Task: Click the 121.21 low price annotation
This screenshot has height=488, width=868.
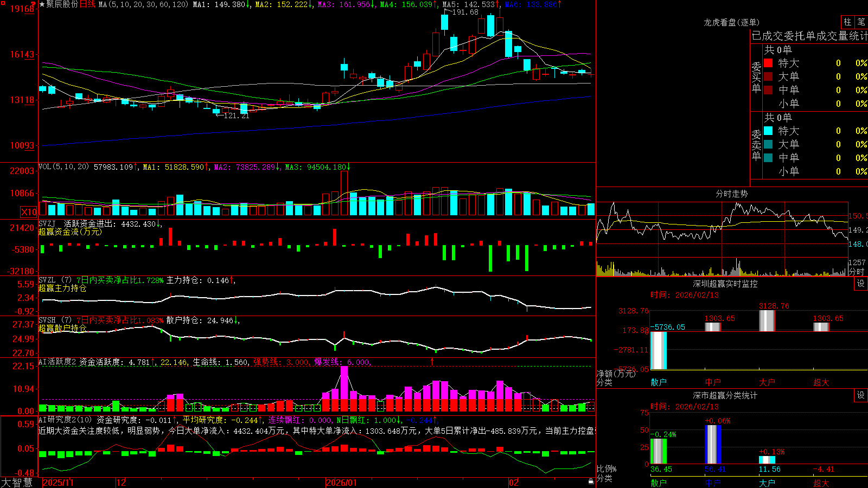Action: (236, 115)
